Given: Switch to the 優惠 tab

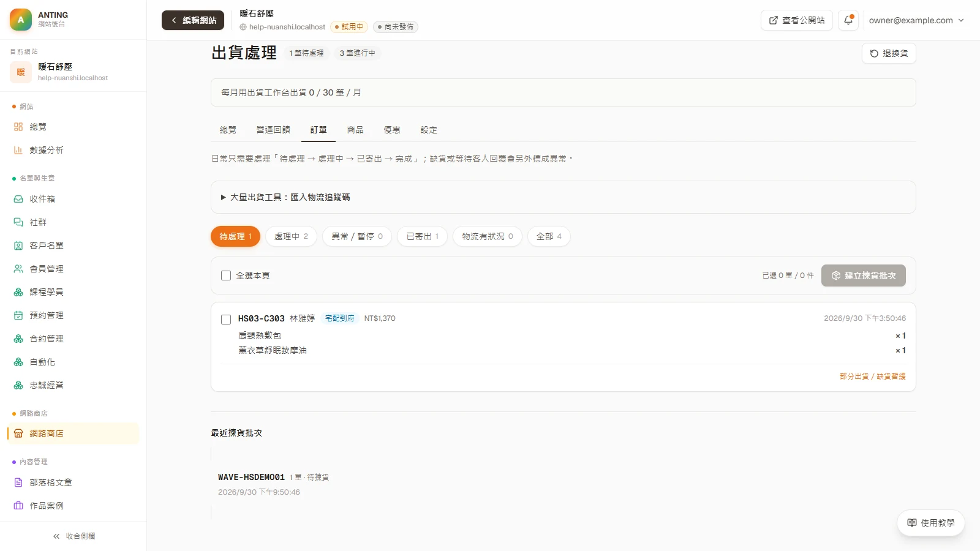Looking at the screenshot, I should point(392,130).
